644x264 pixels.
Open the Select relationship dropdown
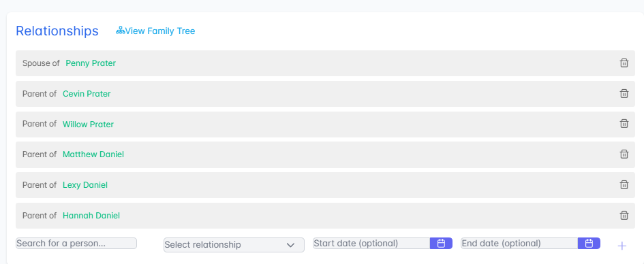(234, 245)
